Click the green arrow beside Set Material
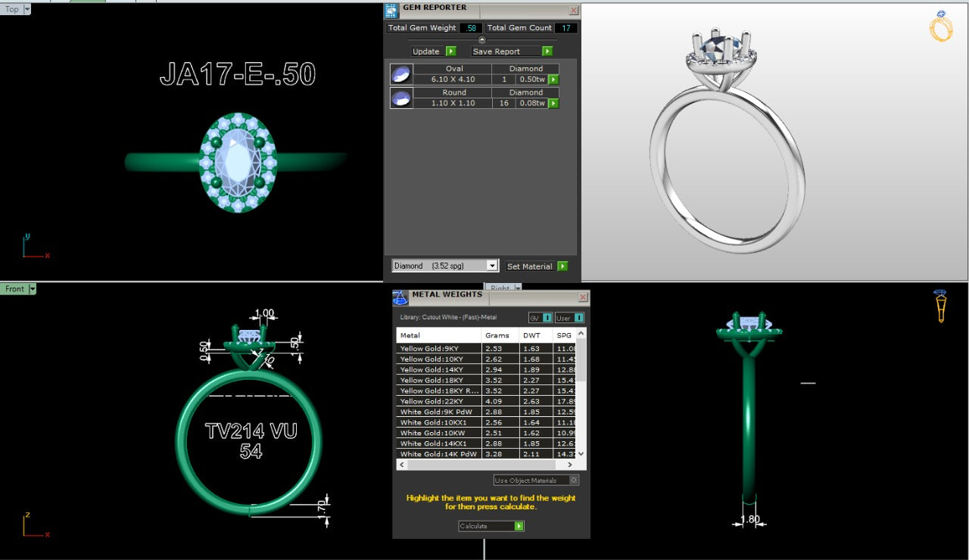969x560 pixels. click(562, 266)
